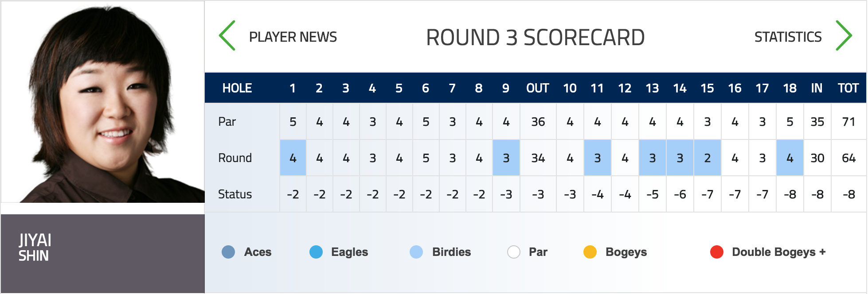Click the Bogeys yellow legend dot

tap(590, 252)
